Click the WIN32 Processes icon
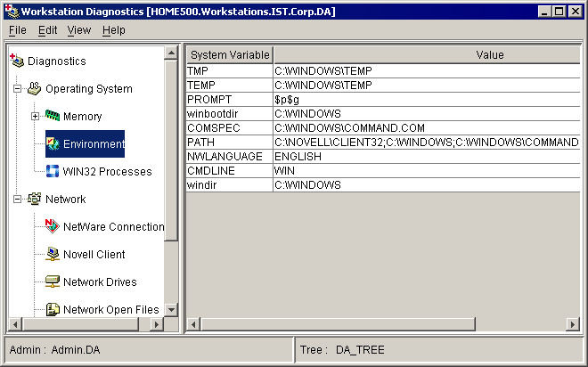Viewport: 588px width, 367px height. pos(53,171)
